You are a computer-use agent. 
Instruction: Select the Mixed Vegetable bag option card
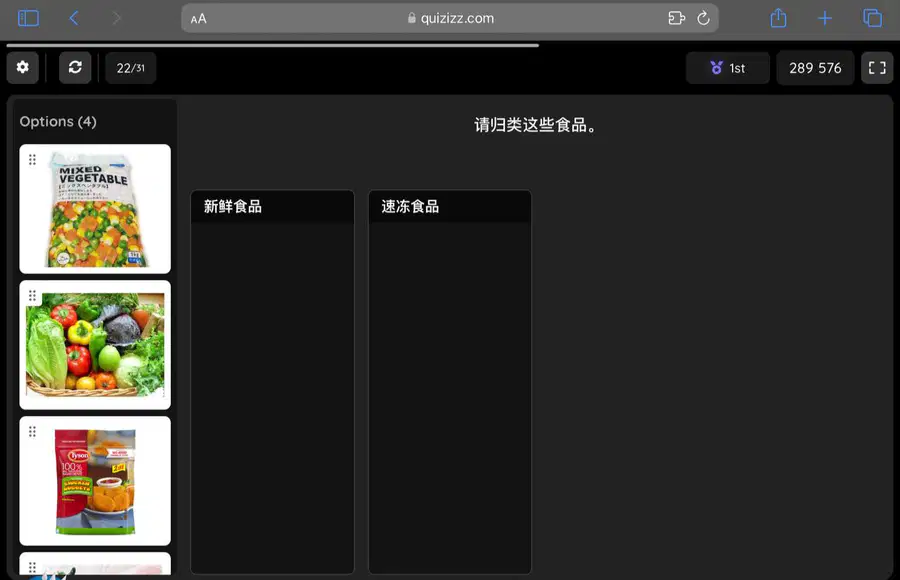pos(95,209)
